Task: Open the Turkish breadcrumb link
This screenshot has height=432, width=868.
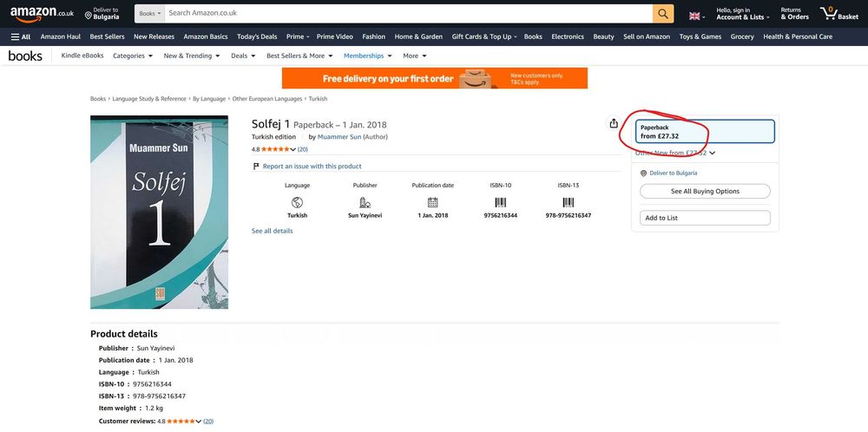Action: pyautogui.click(x=318, y=99)
